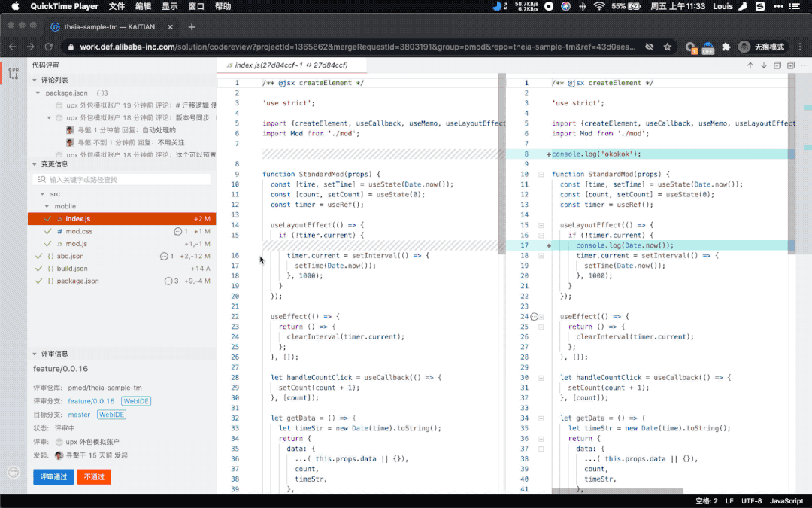This screenshot has width=812, height=508.
Task: Open the PR code review sidebar icon
Action: pyautogui.click(x=14, y=74)
